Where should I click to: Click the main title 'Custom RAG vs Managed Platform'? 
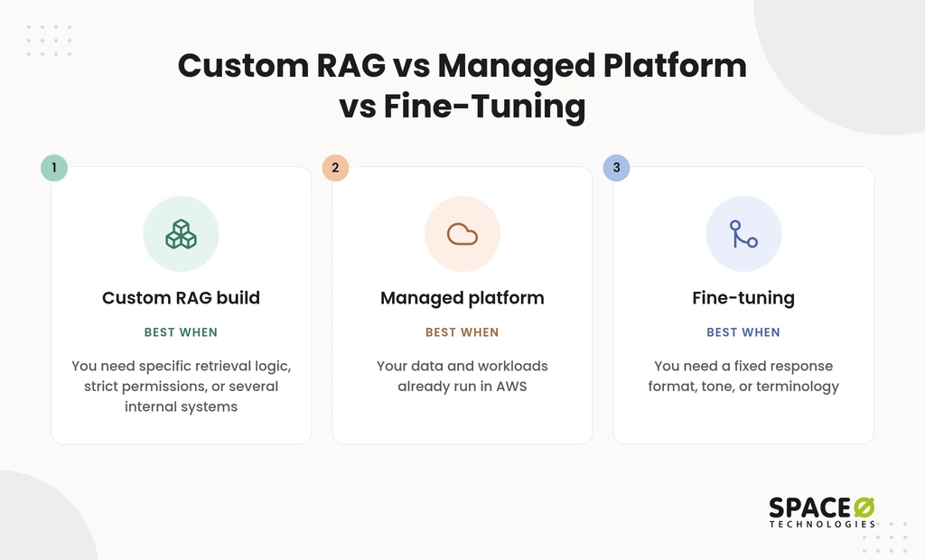pos(462,66)
